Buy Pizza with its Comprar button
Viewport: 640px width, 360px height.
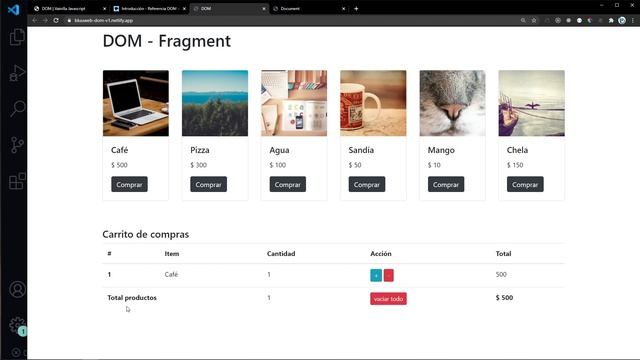pyautogui.click(x=208, y=184)
